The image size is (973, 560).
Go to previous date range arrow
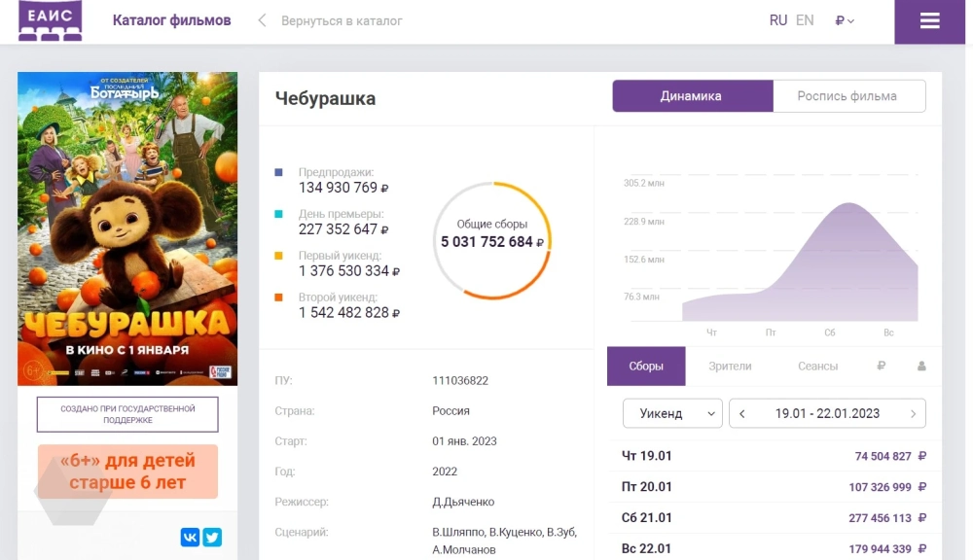coord(742,413)
